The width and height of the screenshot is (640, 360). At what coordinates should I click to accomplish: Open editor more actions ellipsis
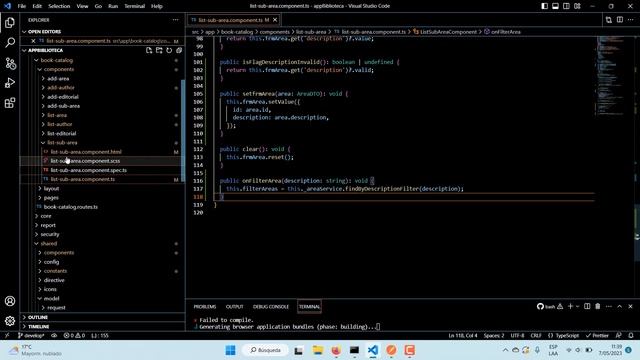[x=631, y=20]
